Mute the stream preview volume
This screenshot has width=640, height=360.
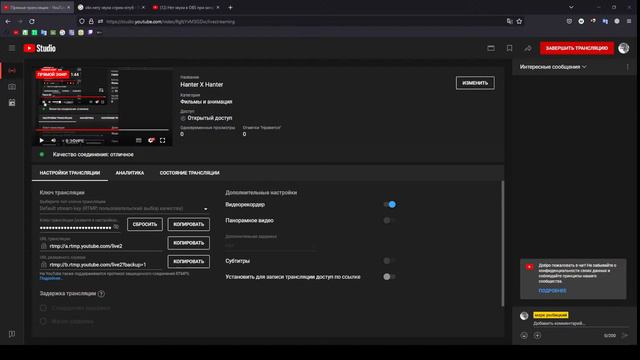[53, 140]
